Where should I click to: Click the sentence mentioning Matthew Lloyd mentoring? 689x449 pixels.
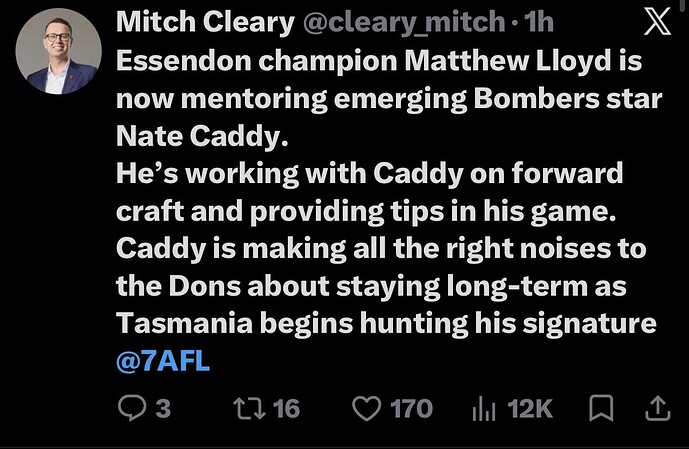[x=389, y=98]
